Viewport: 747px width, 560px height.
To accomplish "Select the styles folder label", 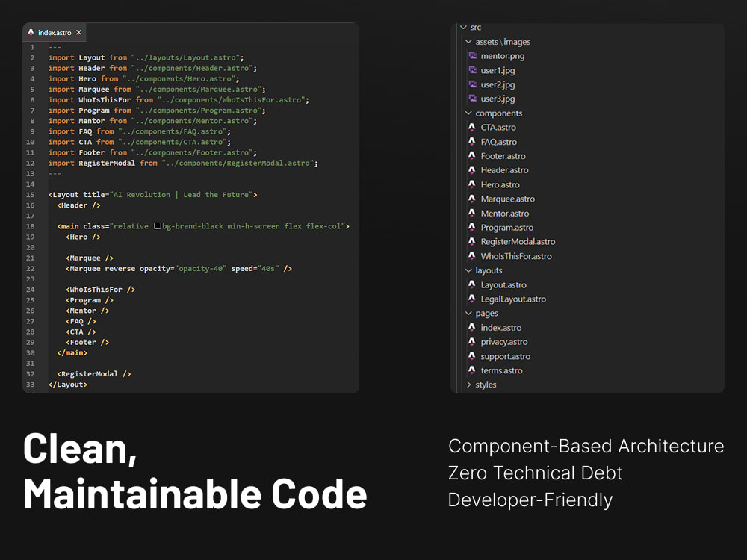I will (x=486, y=385).
